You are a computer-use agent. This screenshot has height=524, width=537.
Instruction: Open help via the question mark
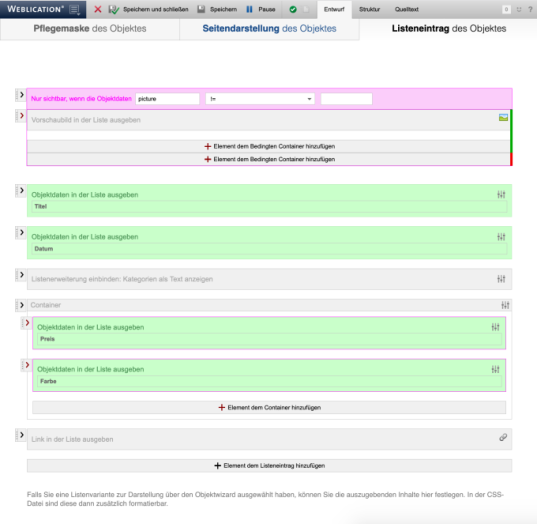pos(530,10)
